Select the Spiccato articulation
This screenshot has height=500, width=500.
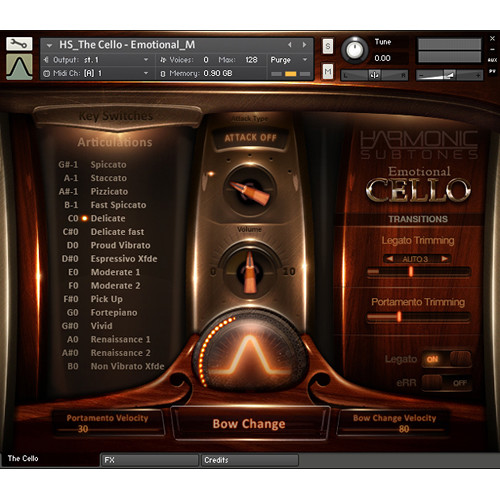(x=108, y=165)
